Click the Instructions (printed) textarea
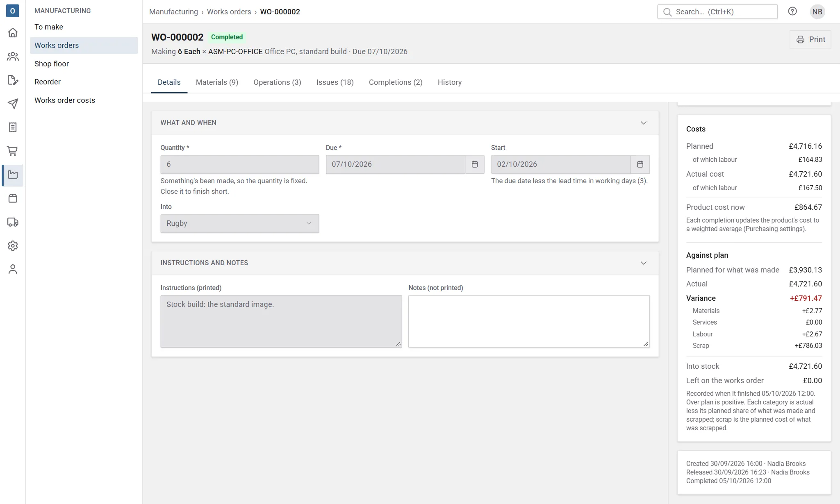The height and width of the screenshot is (504, 840). [281, 322]
